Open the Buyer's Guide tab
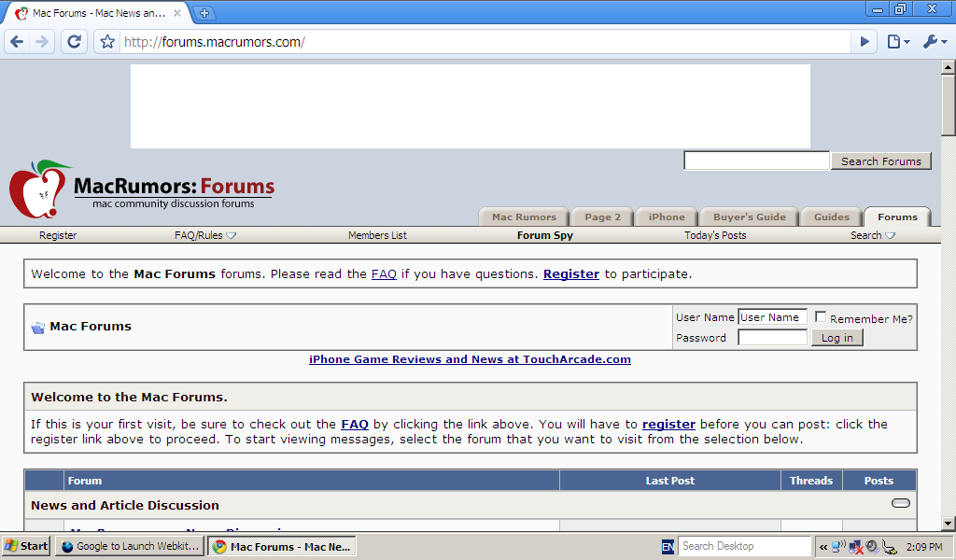The image size is (956, 560). pos(750,217)
